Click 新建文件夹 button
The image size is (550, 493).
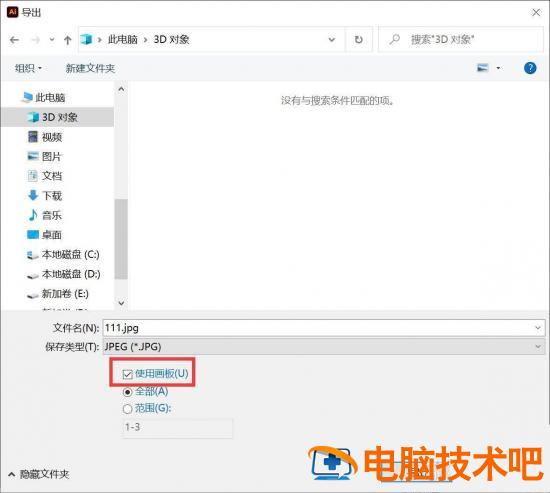point(90,68)
